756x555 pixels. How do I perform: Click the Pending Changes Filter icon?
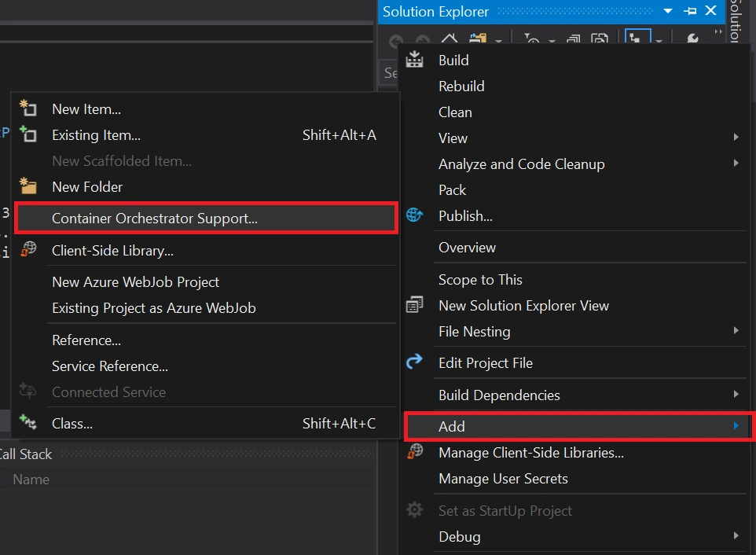point(532,39)
